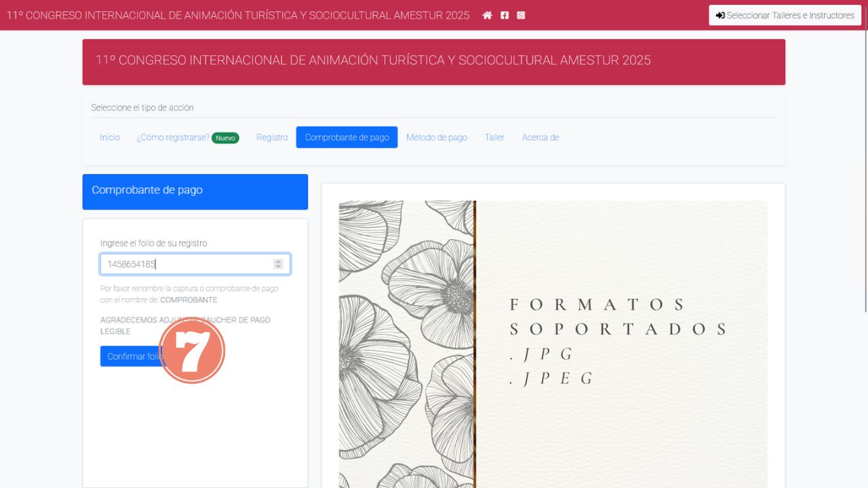
Task: Open the ¿Cómo registrarse? tab
Action: pos(173,138)
